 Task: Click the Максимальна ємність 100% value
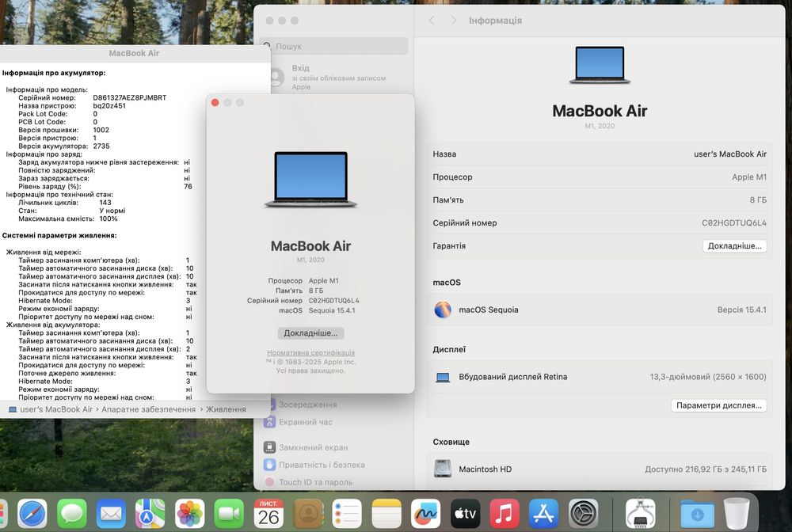108,218
